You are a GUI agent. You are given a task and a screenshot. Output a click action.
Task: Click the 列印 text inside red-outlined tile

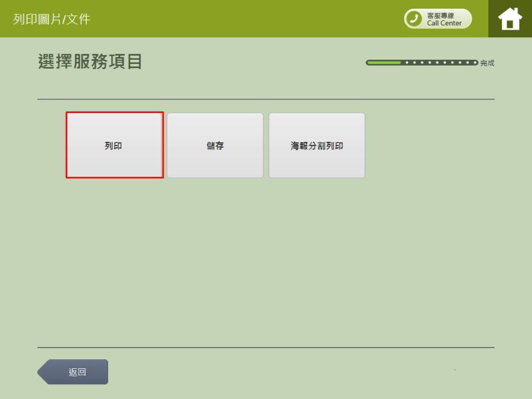point(113,145)
